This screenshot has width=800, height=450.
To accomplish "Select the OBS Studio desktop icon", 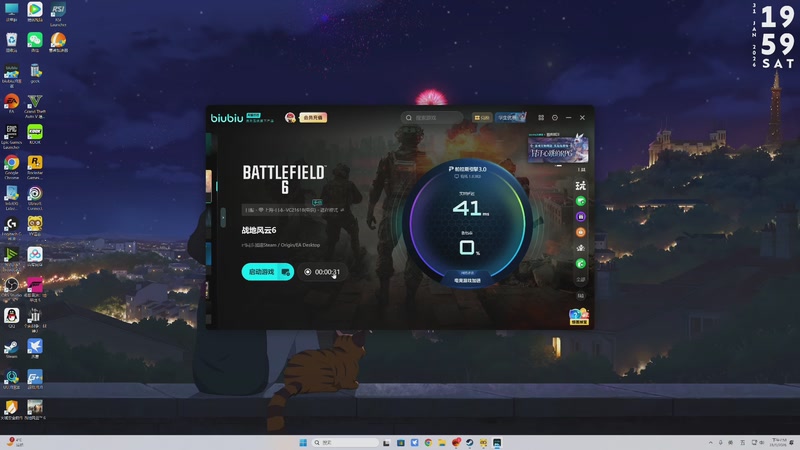I will tap(11, 287).
